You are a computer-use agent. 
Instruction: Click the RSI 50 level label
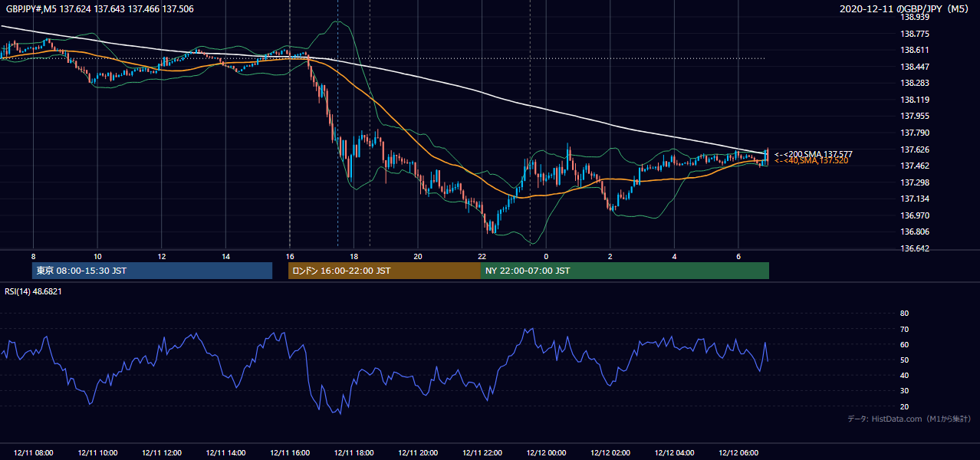tap(904, 360)
